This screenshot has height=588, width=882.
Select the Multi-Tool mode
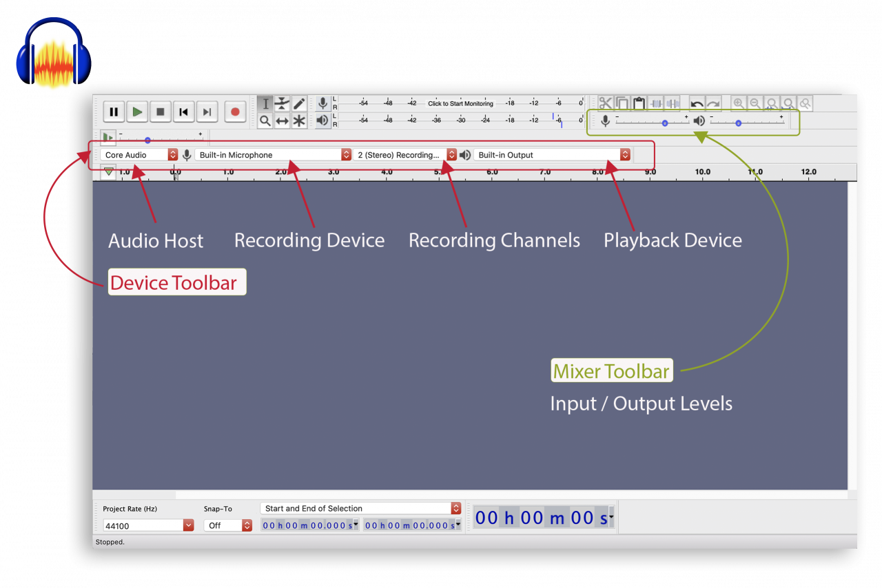tap(298, 120)
